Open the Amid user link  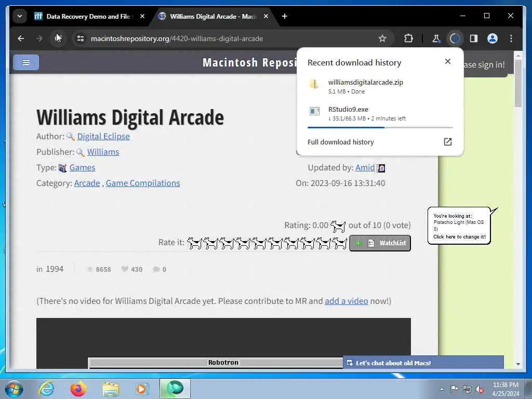point(365,168)
